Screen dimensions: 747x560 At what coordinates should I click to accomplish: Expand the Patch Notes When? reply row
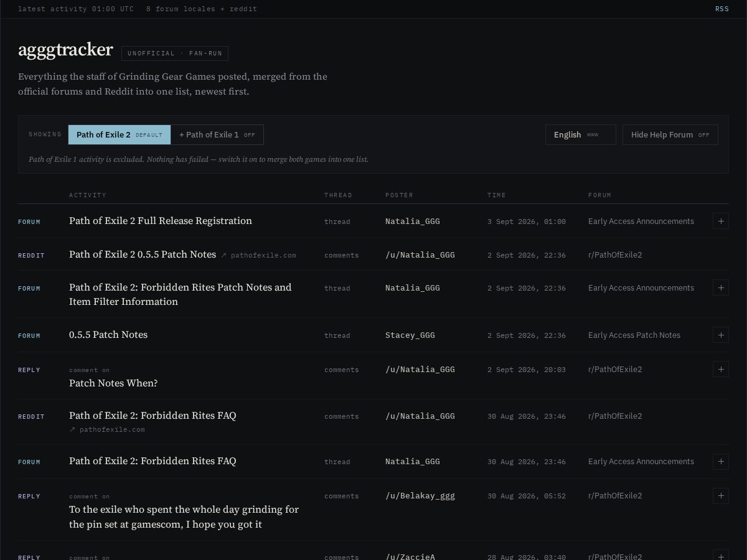[x=721, y=369]
